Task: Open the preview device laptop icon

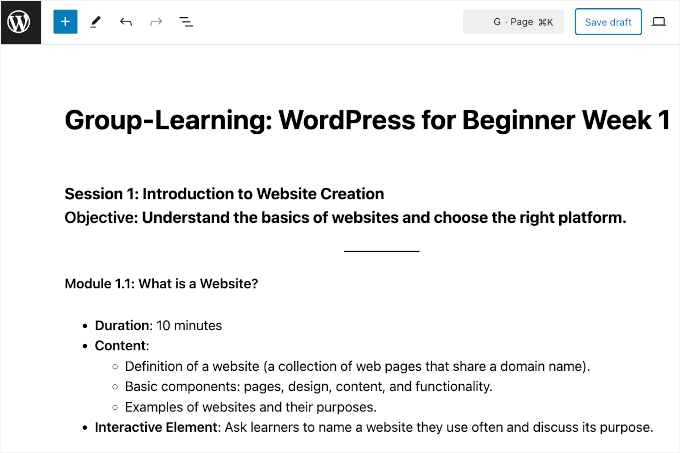Action: (x=659, y=22)
